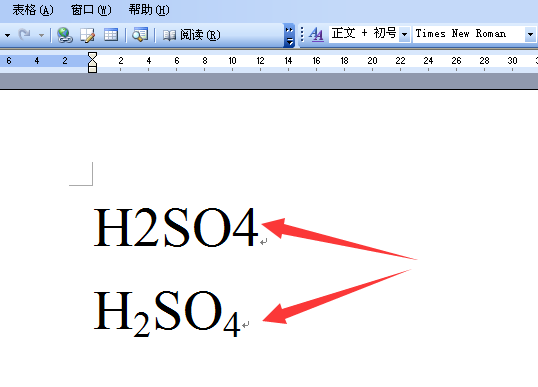Toggle the Document Map icon
538x387 pixels.
click(140, 35)
